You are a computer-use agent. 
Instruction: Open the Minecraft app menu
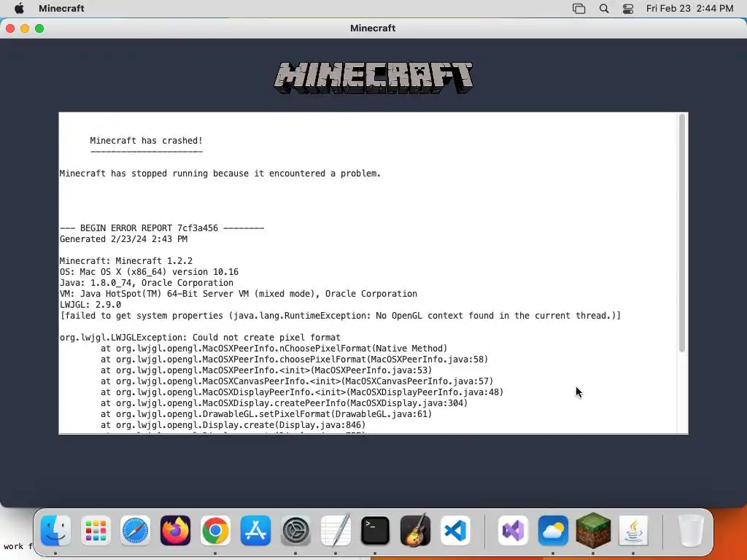point(61,8)
